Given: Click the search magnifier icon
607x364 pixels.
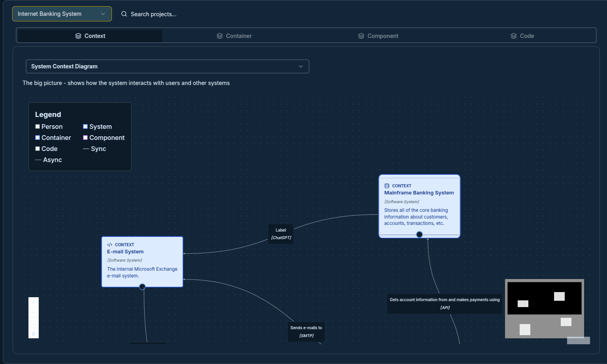Looking at the screenshot, I should [124, 14].
